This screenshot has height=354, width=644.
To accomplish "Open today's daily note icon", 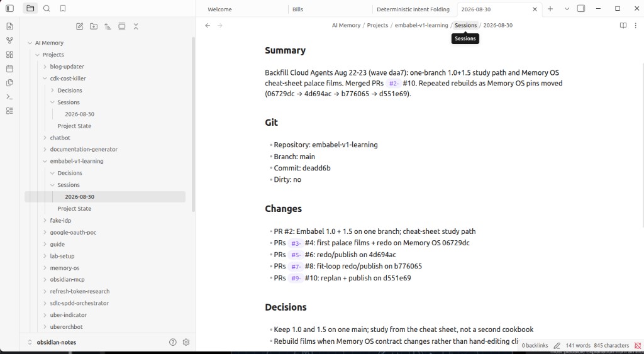I will click(10, 69).
